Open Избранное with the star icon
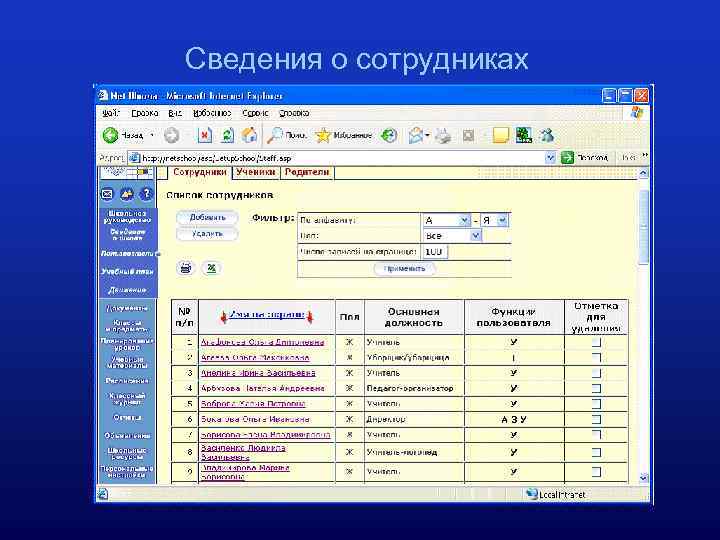This screenshot has height=540, width=720. click(x=323, y=135)
